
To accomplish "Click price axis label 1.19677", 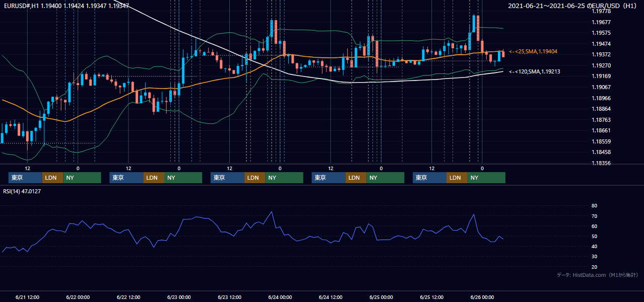I will [x=601, y=22].
